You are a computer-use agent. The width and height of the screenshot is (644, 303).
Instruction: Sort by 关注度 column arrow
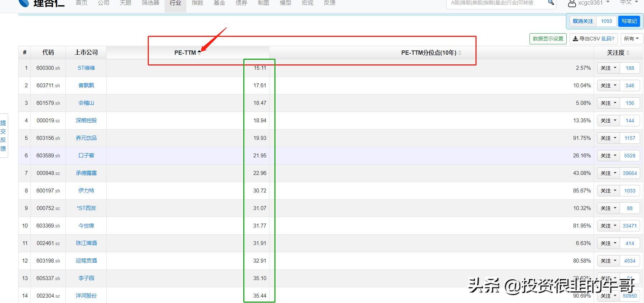tap(628, 53)
